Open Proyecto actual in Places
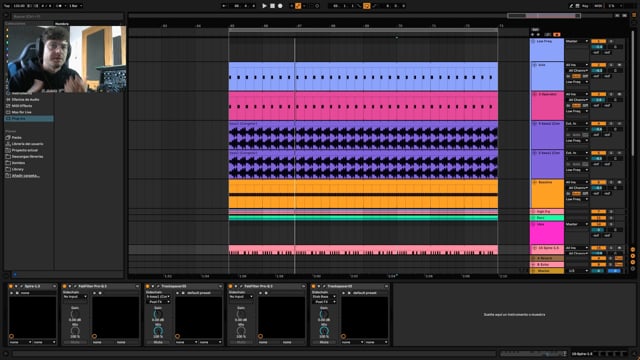 pyautogui.click(x=24, y=150)
